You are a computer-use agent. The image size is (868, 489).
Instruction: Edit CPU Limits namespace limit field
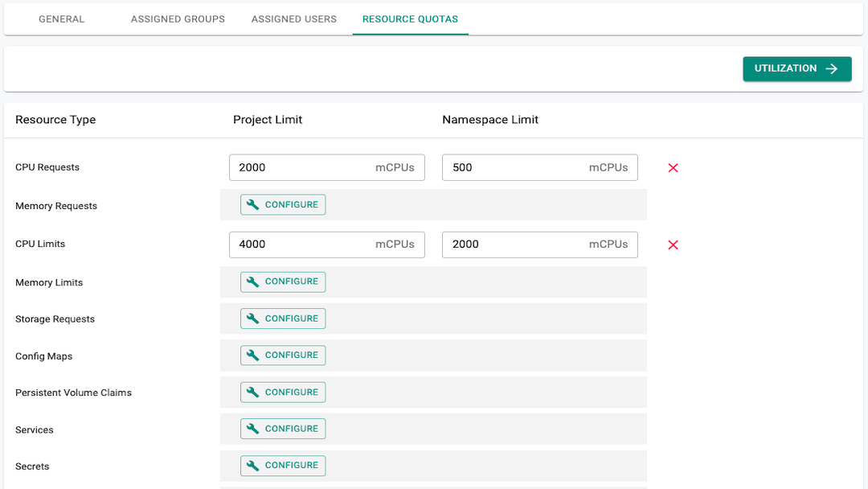514,245
